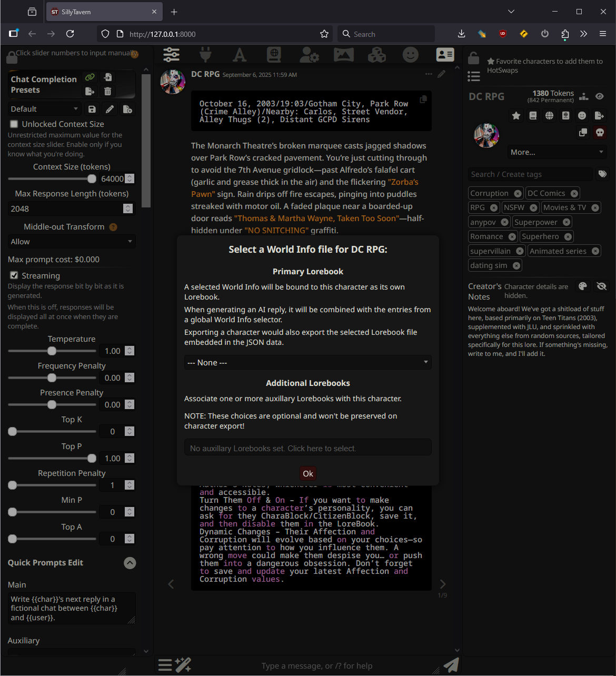Disable the Streaming checkbox

pyautogui.click(x=14, y=275)
